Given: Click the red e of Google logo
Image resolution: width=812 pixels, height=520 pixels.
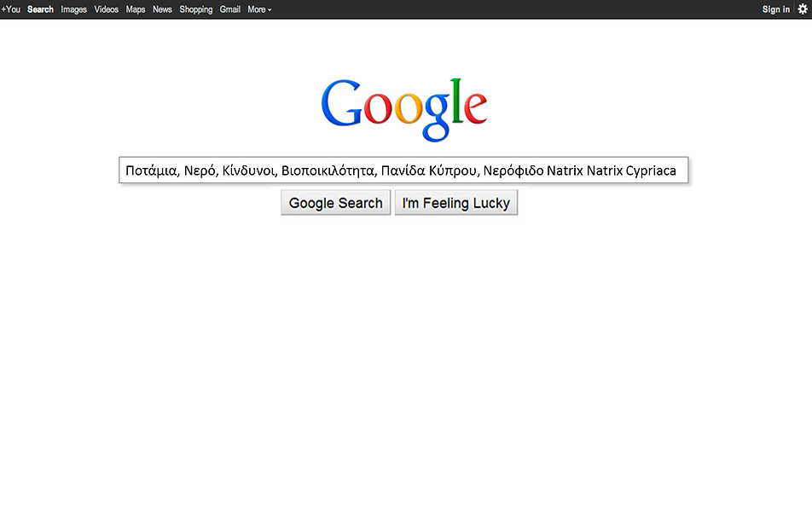Looking at the screenshot, I should [x=475, y=107].
